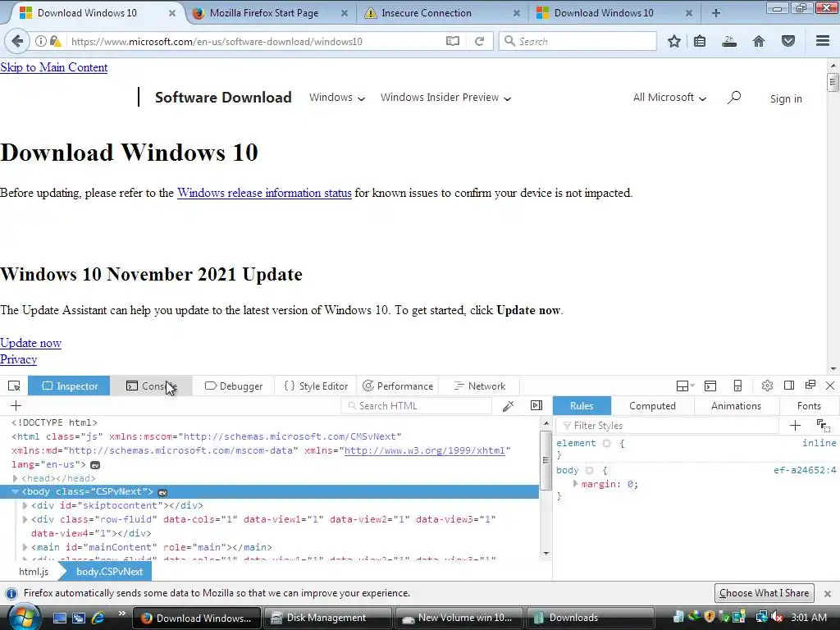Click the Skip to Main Content link

[x=53, y=67]
